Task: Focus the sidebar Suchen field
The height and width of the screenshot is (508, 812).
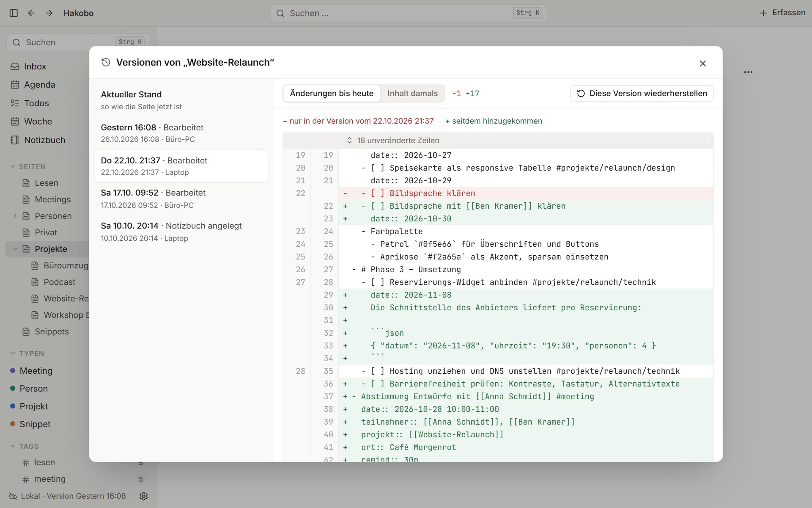Action: pyautogui.click(x=78, y=42)
